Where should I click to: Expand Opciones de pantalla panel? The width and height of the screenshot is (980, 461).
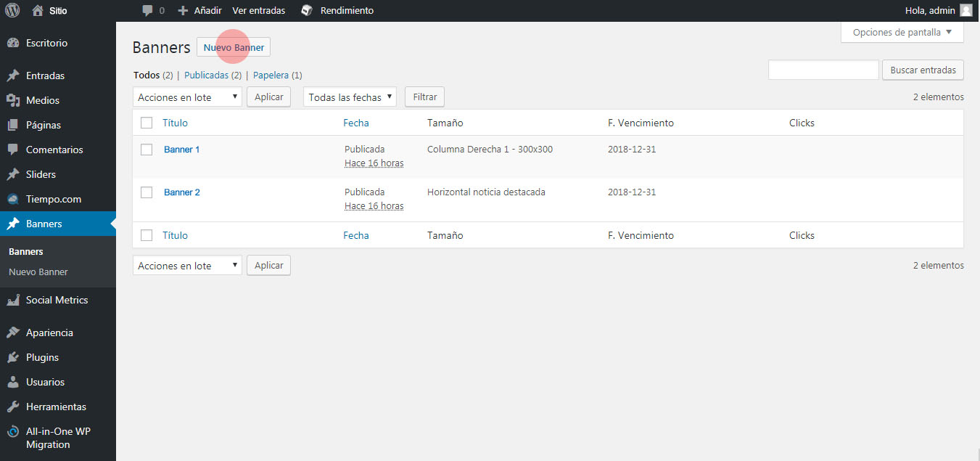902,32
